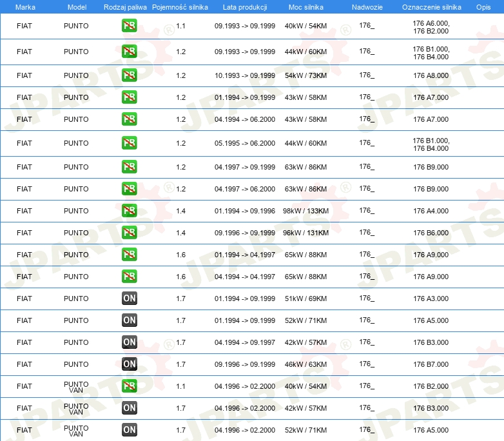Click petrol icon in 176 A8.000 engine row
Screen dimensions: 504x441
129,75
